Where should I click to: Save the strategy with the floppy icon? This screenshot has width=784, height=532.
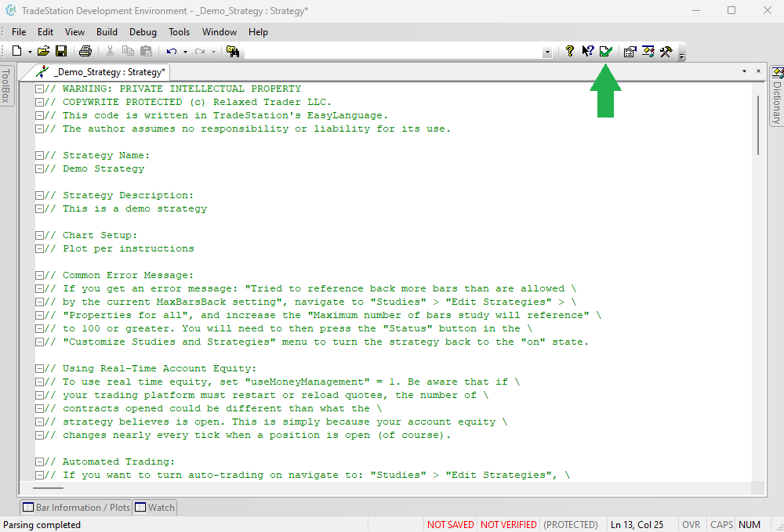point(61,51)
